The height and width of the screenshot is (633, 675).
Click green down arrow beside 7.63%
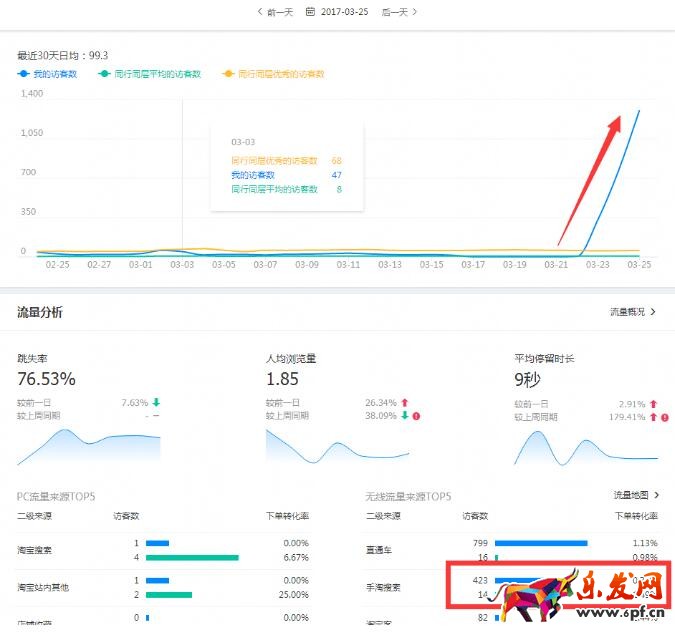[x=156, y=403]
